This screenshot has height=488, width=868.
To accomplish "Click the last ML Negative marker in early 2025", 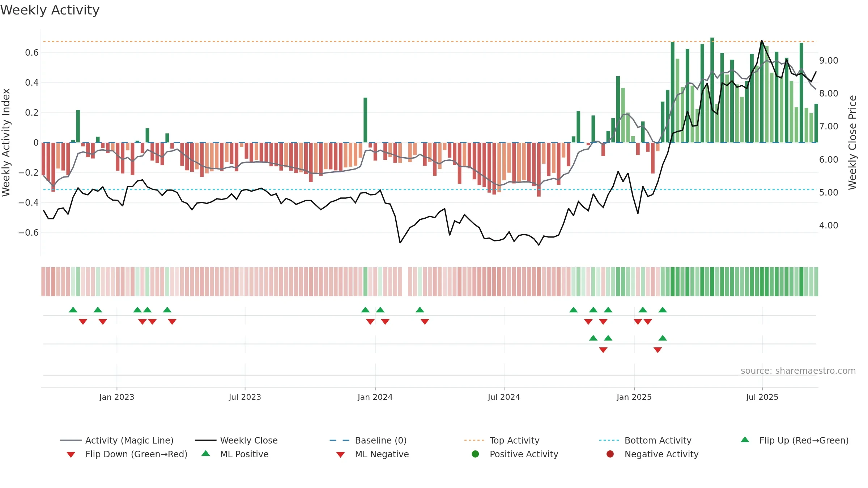I will coord(658,350).
